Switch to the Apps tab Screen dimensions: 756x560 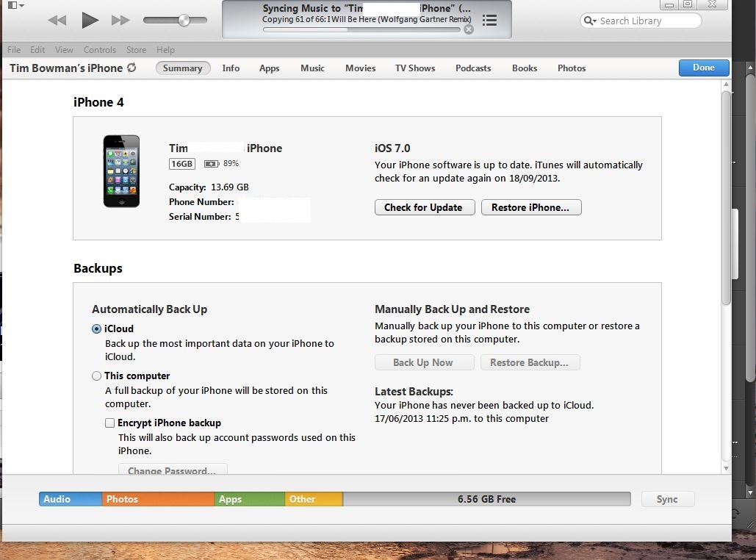270,68
